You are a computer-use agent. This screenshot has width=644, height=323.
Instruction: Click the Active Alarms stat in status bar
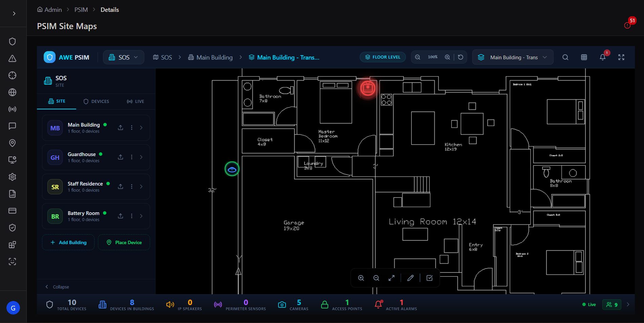[x=395, y=305]
